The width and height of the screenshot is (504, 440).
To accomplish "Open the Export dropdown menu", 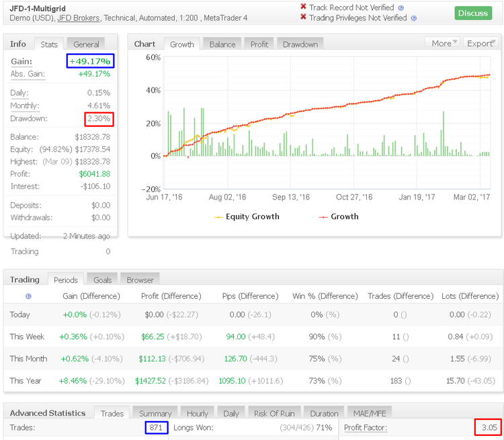I will tap(482, 43).
